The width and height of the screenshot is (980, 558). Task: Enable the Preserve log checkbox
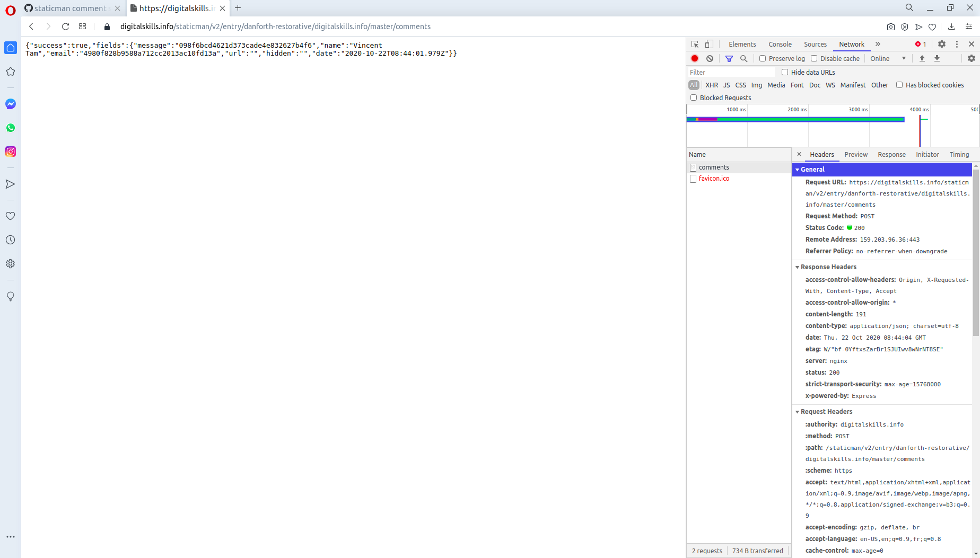pyautogui.click(x=762, y=58)
